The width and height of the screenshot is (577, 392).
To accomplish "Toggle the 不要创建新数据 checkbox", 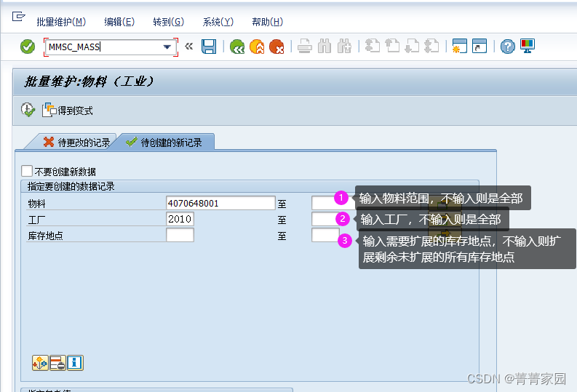I will coord(26,171).
